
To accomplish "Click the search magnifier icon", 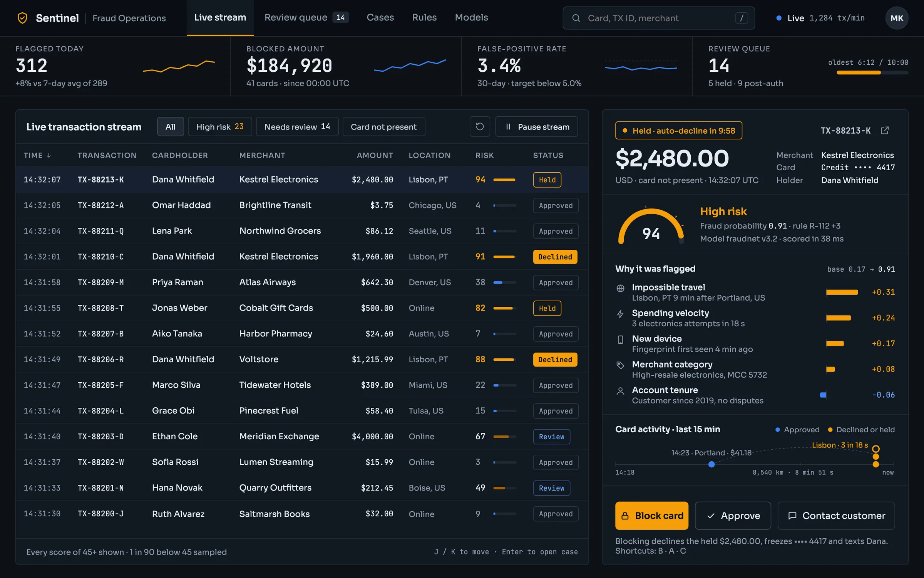I will [x=576, y=18].
